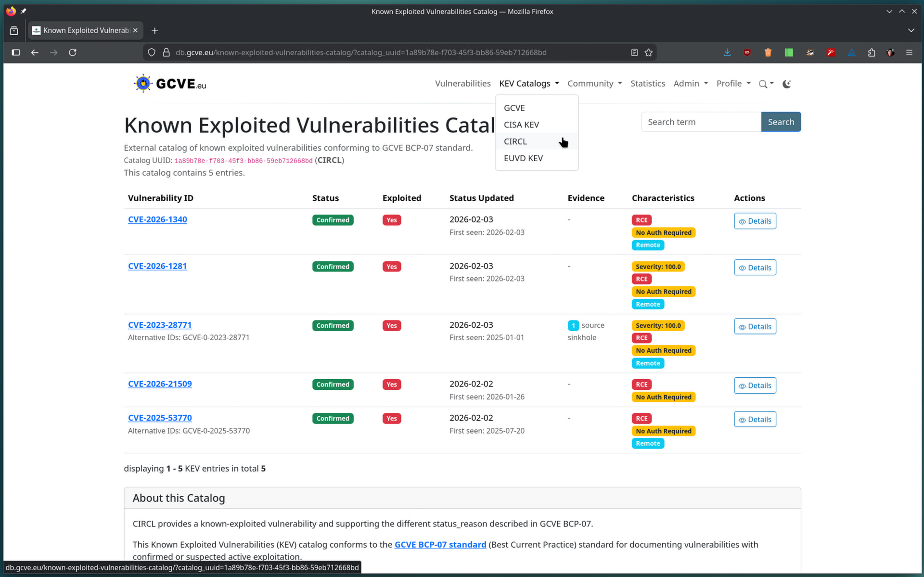Expand the Admin dropdown menu

click(690, 83)
